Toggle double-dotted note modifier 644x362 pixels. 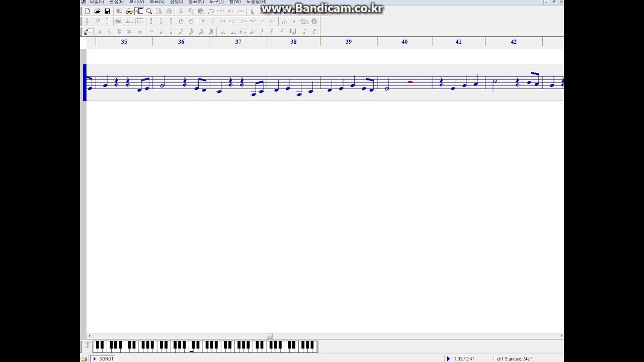[x=233, y=31]
